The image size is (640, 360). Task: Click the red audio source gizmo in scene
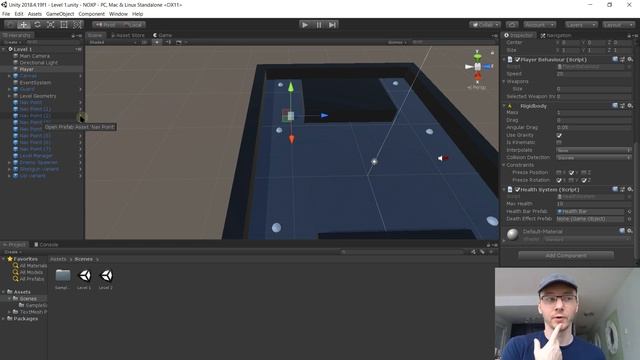[x=443, y=158]
